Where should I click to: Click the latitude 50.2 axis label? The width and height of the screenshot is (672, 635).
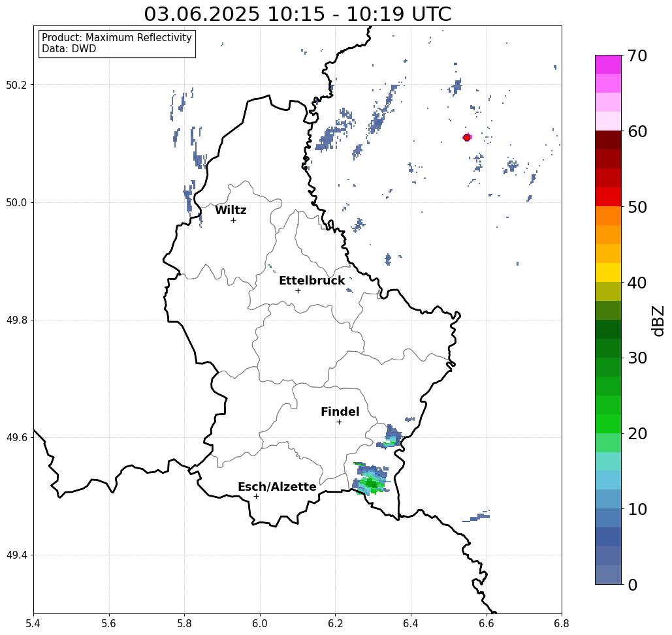coord(16,85)
